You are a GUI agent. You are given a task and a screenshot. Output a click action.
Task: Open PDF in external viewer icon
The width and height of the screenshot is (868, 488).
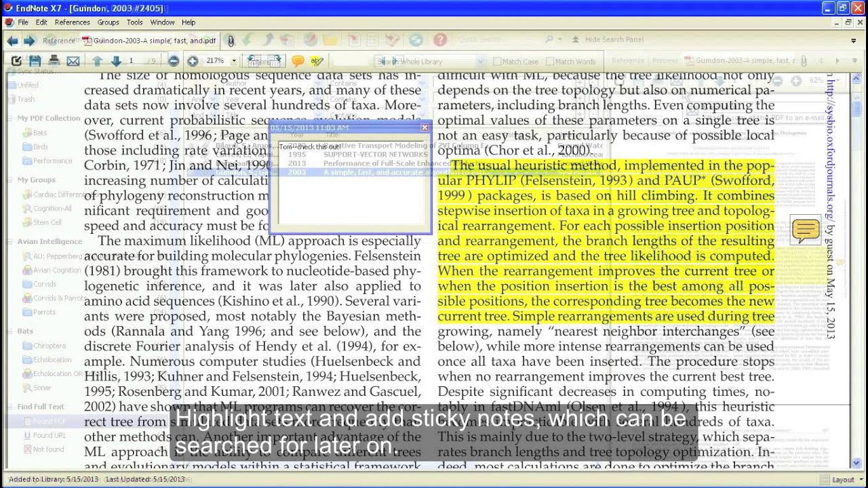click(x=16, y=61)
